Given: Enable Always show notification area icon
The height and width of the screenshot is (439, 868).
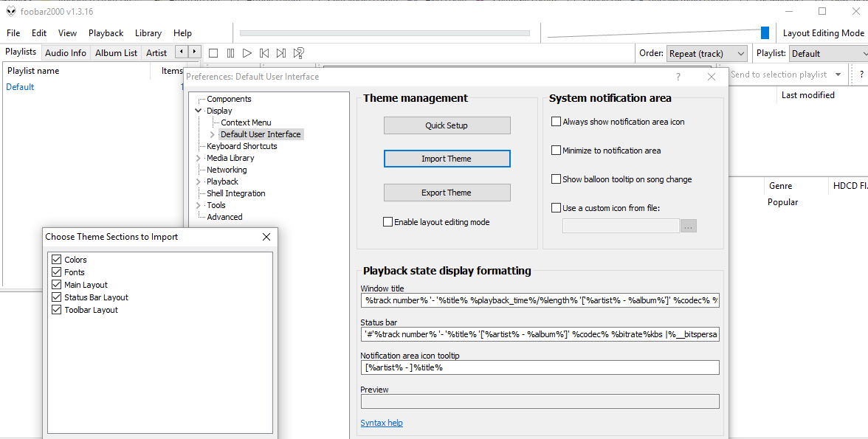Looking at the screenshot, I should click(557, 122).
